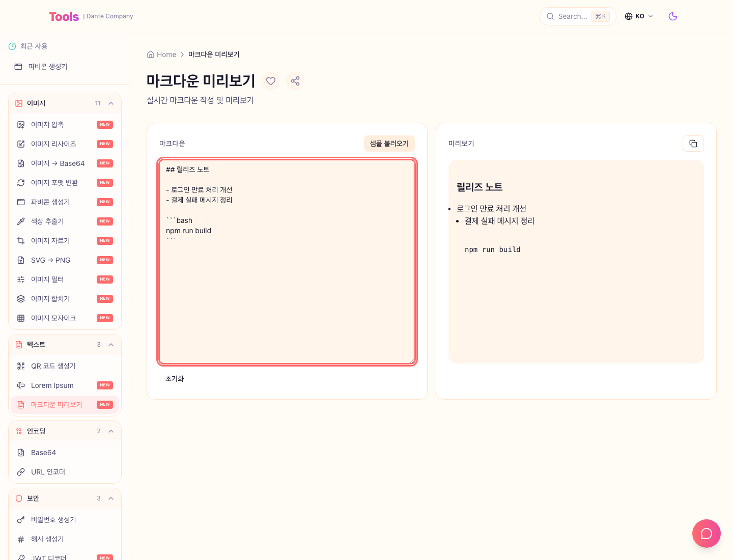Open 이미지 포맷 변환 tool icon
Viewport: 733px width, 560px height.
21,183
